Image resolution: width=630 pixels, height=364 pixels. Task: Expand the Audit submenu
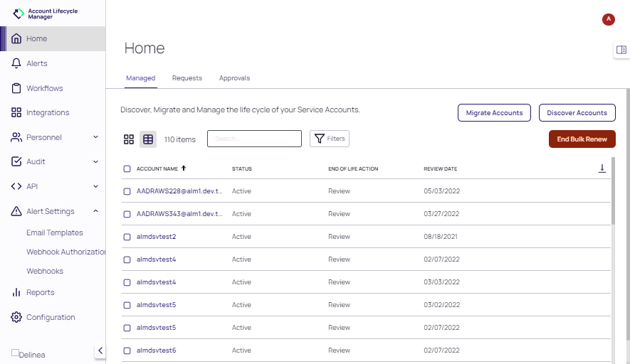[95, 161]
